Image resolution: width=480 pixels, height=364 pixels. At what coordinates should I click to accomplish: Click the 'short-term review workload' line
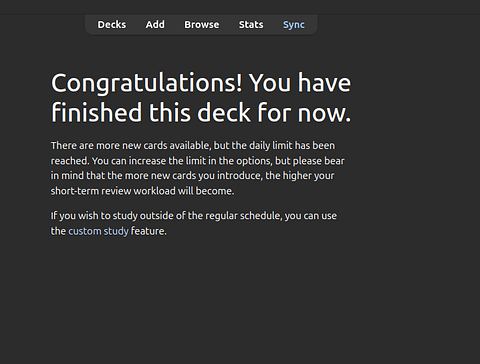142,191
